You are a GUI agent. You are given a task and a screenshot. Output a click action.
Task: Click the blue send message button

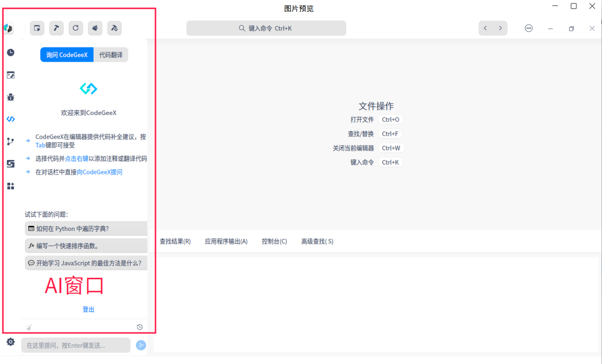pyautogui.click(x=141, y=345)
